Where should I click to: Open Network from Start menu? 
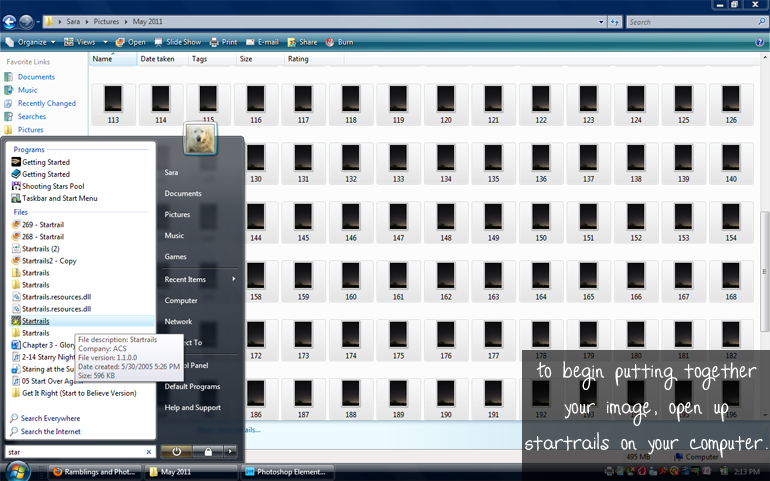178,322
